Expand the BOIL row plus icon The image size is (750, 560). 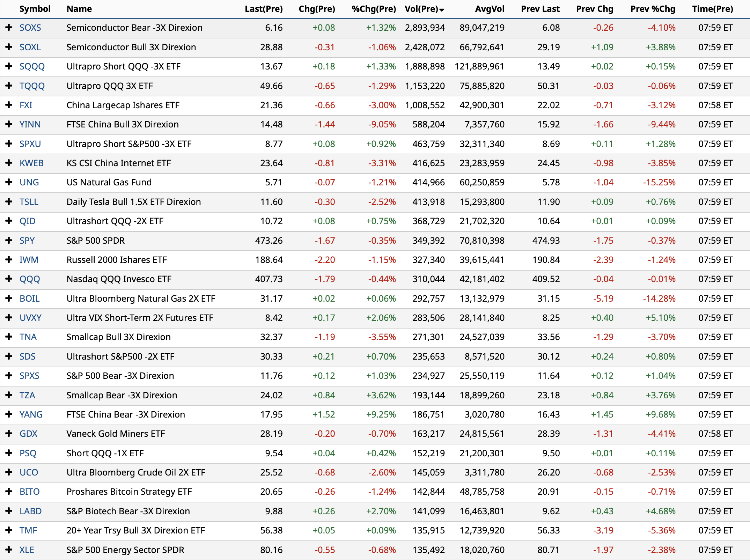click(x=9, y=299)
